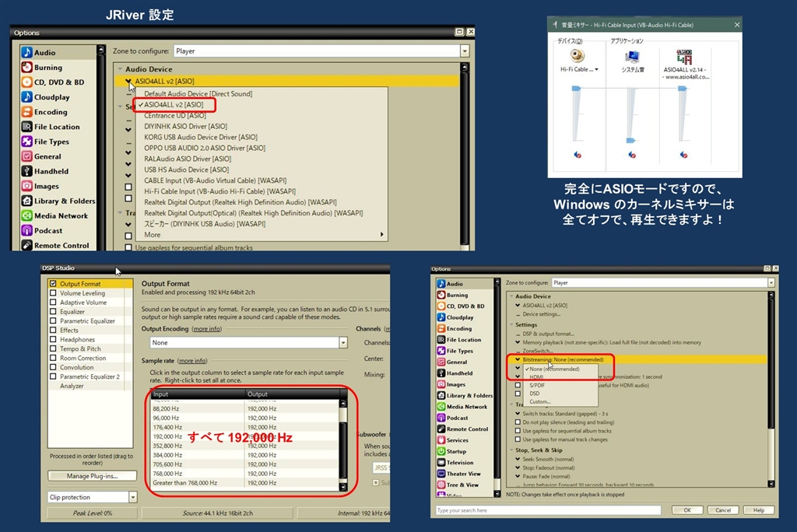Choose Default Audio Device [Direct Sound] from device list
The image size is (797, 532).
tap(198, 93)
